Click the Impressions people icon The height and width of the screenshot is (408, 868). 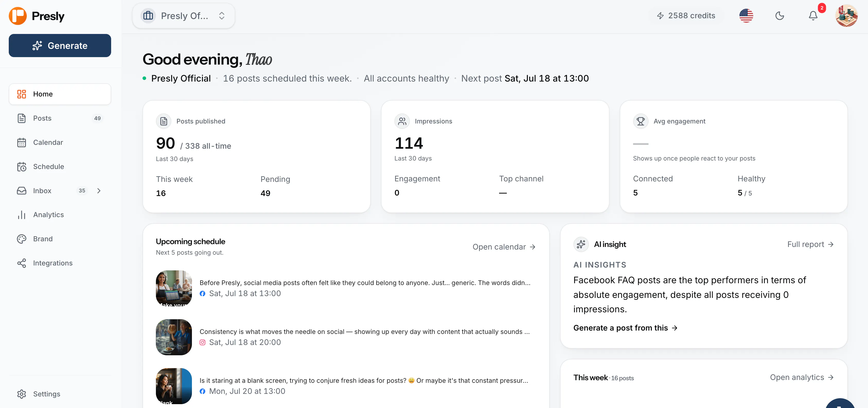[x=402, y=121]
